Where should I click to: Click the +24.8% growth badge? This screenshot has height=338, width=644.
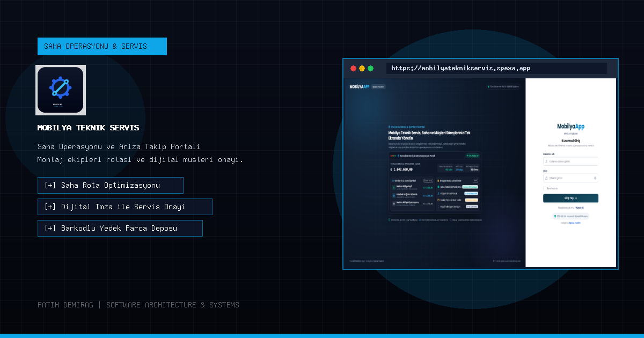point(472,156)
